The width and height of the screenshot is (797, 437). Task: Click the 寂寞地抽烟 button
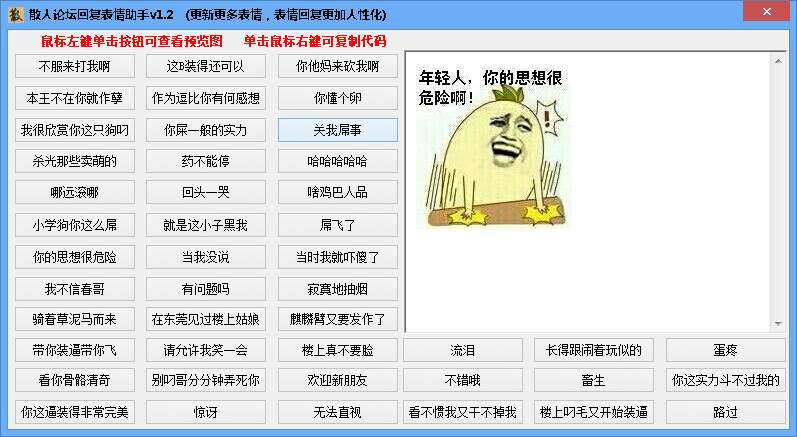click(337, 290)
